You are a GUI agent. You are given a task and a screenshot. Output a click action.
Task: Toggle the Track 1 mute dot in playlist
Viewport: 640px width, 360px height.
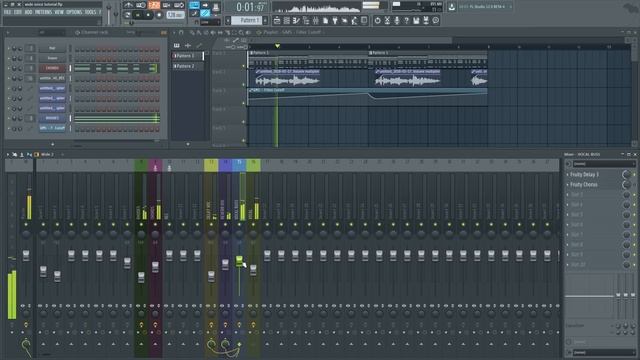(244, 65)
